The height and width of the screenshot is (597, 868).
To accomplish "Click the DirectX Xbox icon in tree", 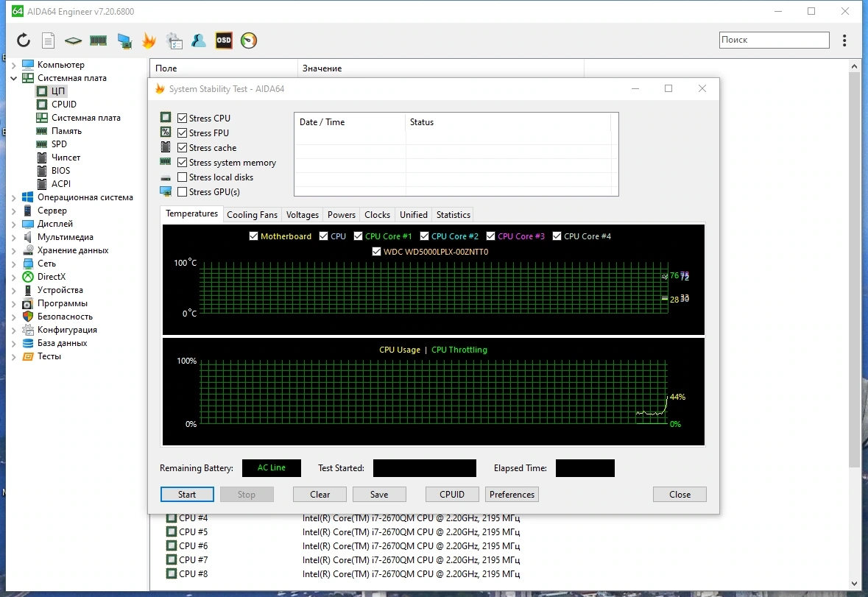I will click(28, 277).
